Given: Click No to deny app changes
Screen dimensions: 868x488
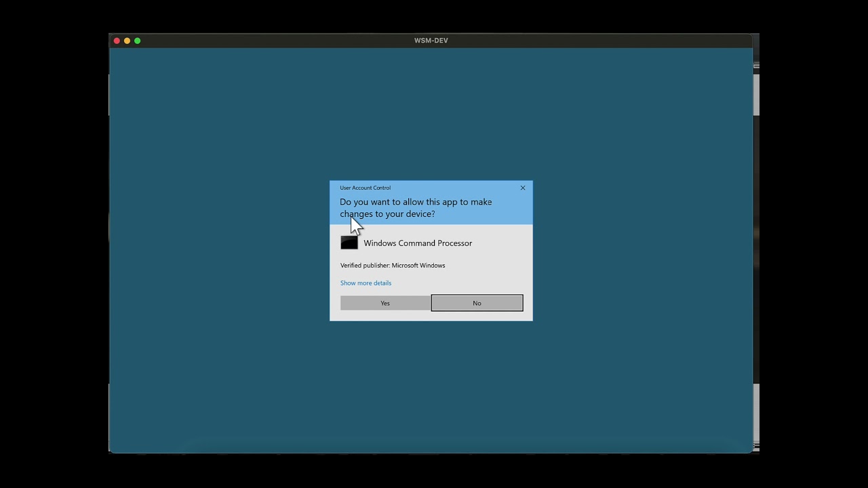Looking at the screenshot, I should click(477, 303).
